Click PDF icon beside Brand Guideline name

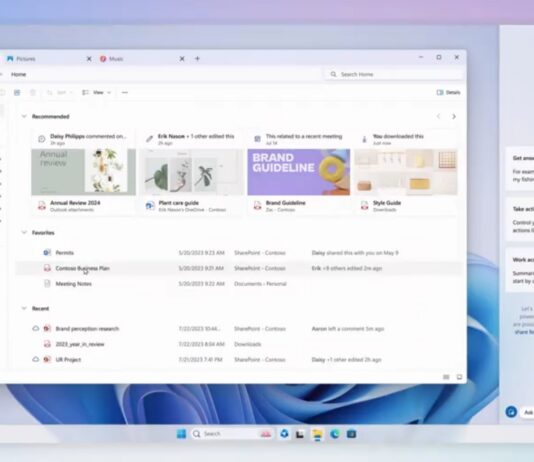coord(257,206)
